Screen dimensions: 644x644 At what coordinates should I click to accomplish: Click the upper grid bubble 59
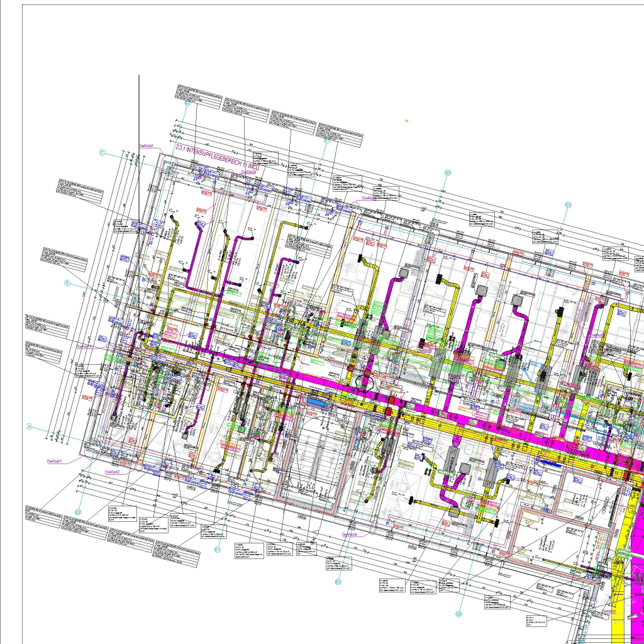pos(569,205)
